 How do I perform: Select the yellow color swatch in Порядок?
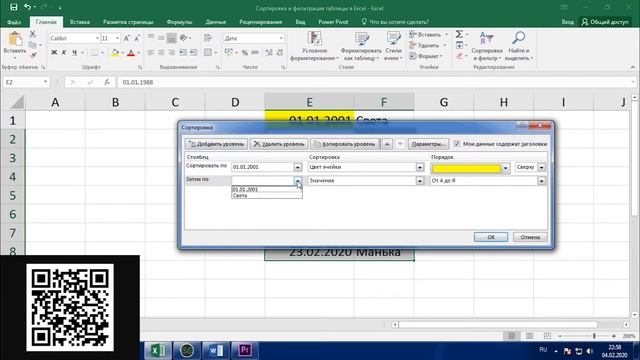tap(466, 168)
